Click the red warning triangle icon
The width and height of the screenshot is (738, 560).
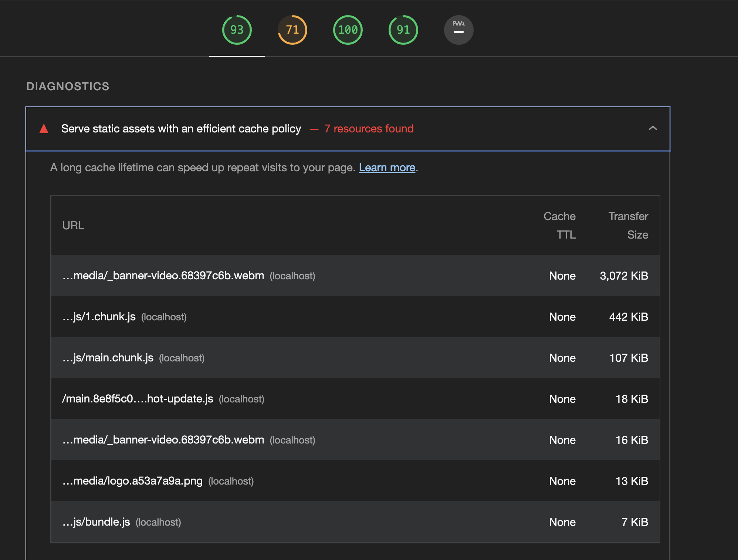(44, 129)
